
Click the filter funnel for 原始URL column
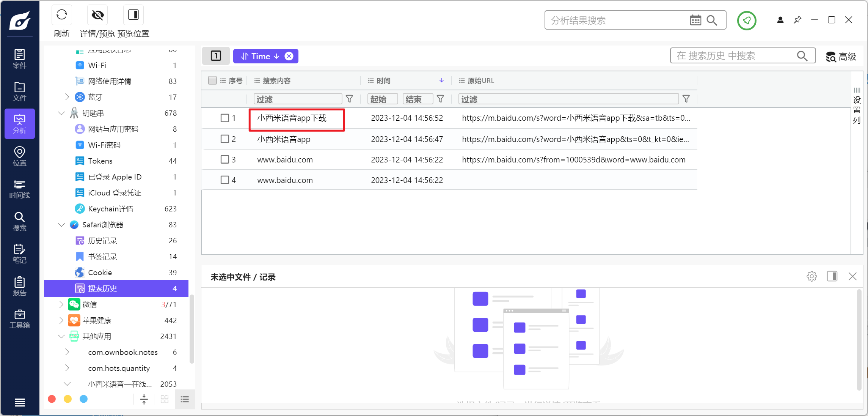(x=686, y=99)
